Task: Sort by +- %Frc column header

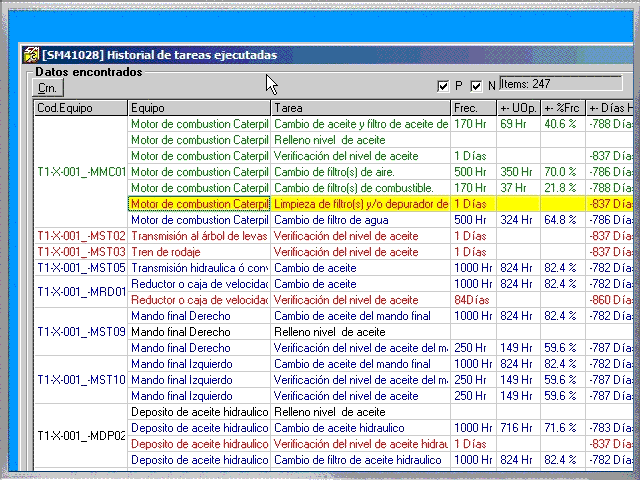Action: point(563,108)
